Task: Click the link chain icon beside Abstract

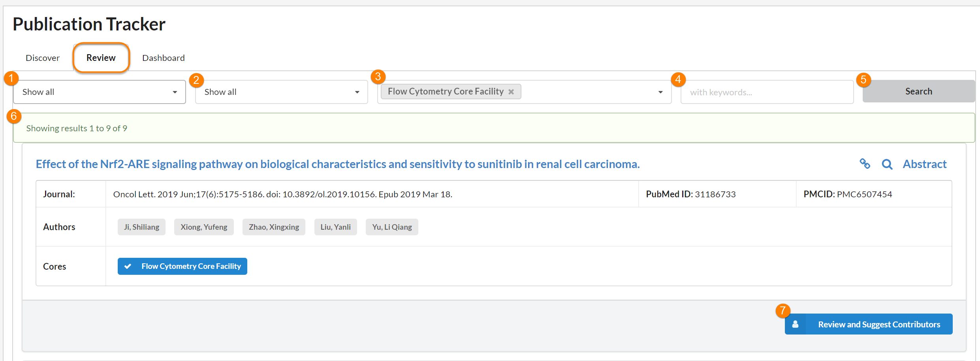Action: click(865, 164)
